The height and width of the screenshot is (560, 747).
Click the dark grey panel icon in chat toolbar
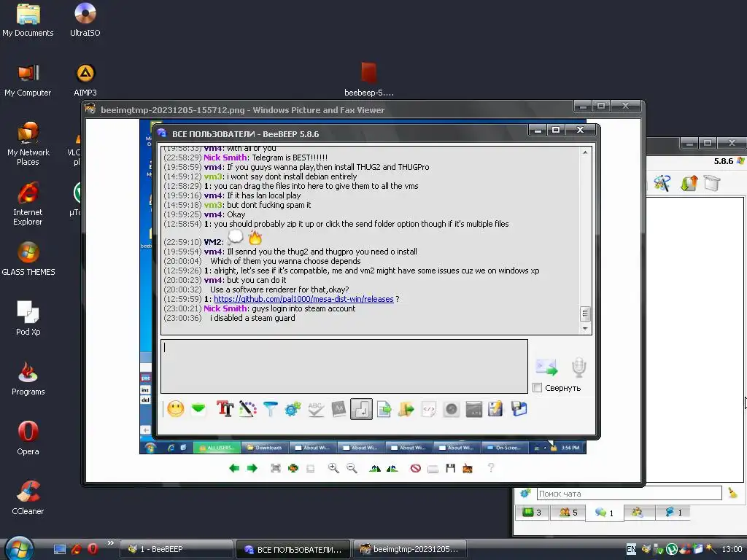click(x=474, y=409)
